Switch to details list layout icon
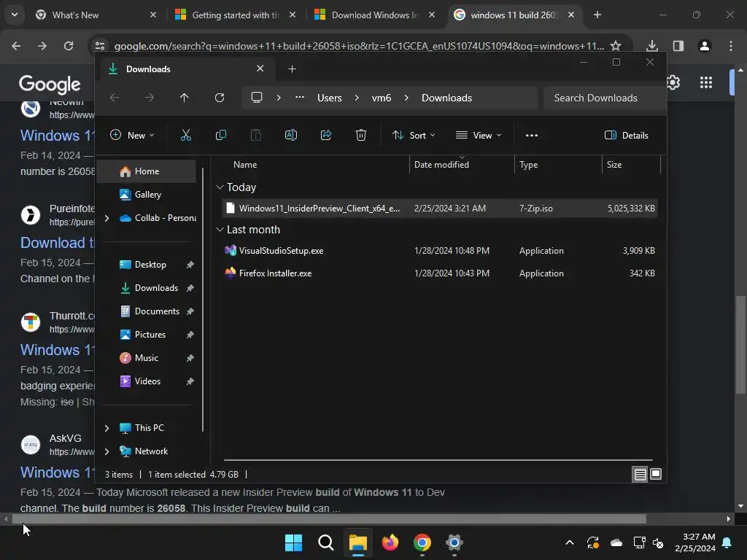The image size is (747, 560). click(x=640, y=474)
